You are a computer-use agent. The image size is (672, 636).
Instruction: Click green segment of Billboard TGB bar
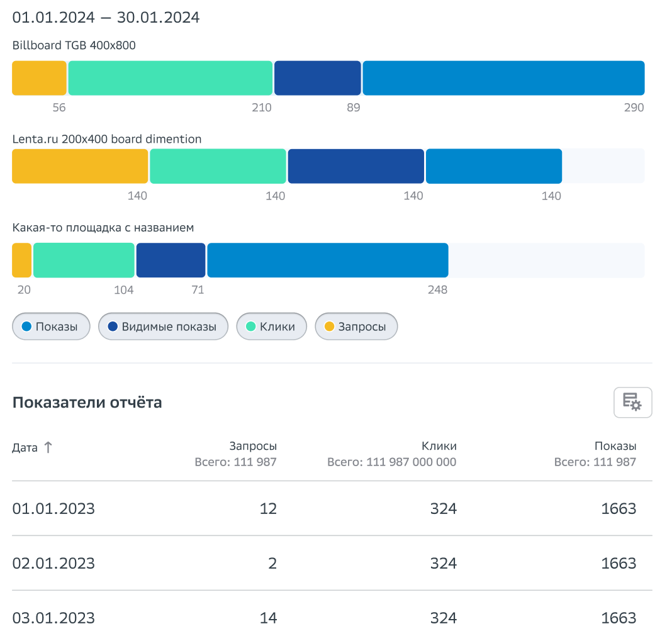170,78
